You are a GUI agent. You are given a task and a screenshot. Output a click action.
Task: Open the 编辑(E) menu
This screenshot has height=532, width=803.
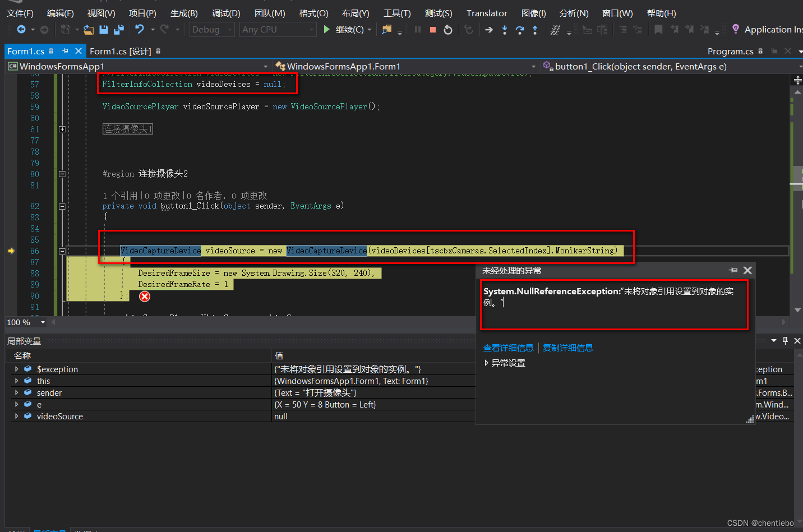point(61,13)
